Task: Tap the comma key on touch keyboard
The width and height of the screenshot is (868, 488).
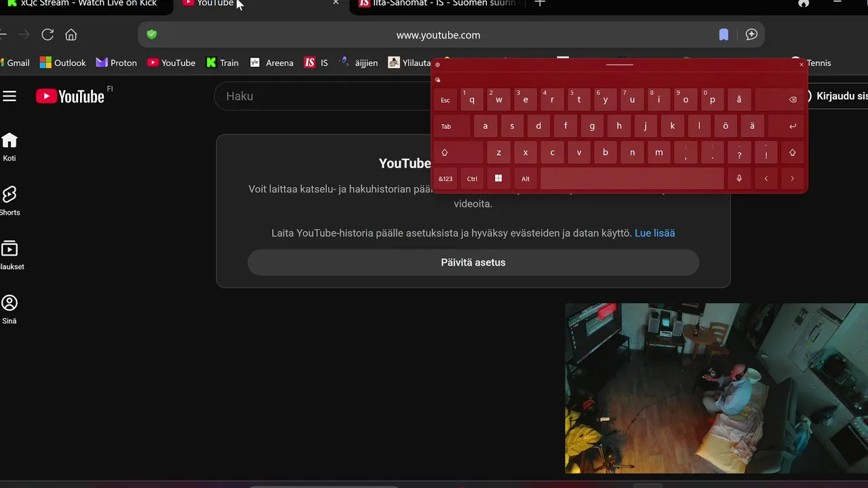Action: [x=686, y=152]
